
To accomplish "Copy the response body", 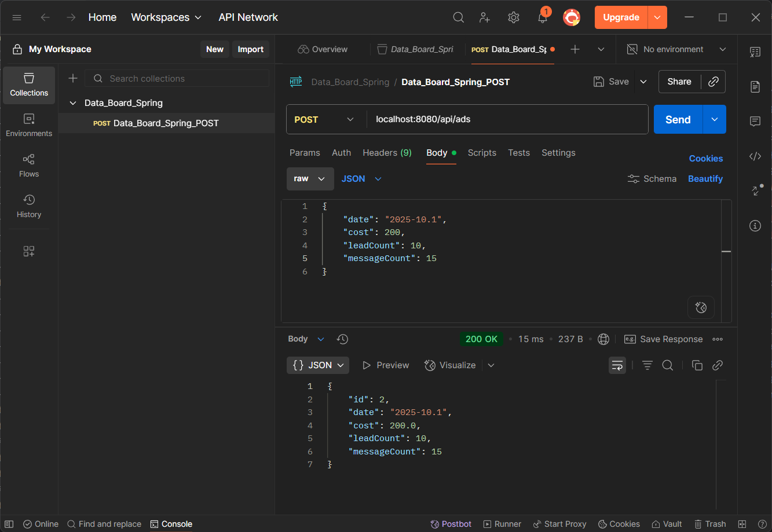I will pos(697,365).
